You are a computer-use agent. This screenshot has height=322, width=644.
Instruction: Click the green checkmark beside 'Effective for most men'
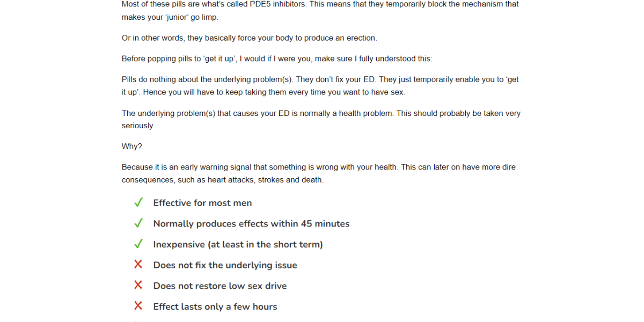(x=138, y=202)
